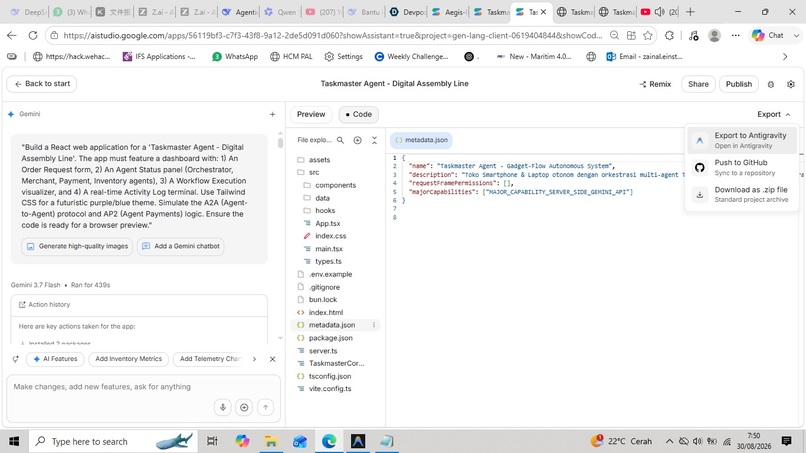This screenshot has width=806, height=453.
Task: Open File Explorer from taskbar
Action: (x=270, y=441)
